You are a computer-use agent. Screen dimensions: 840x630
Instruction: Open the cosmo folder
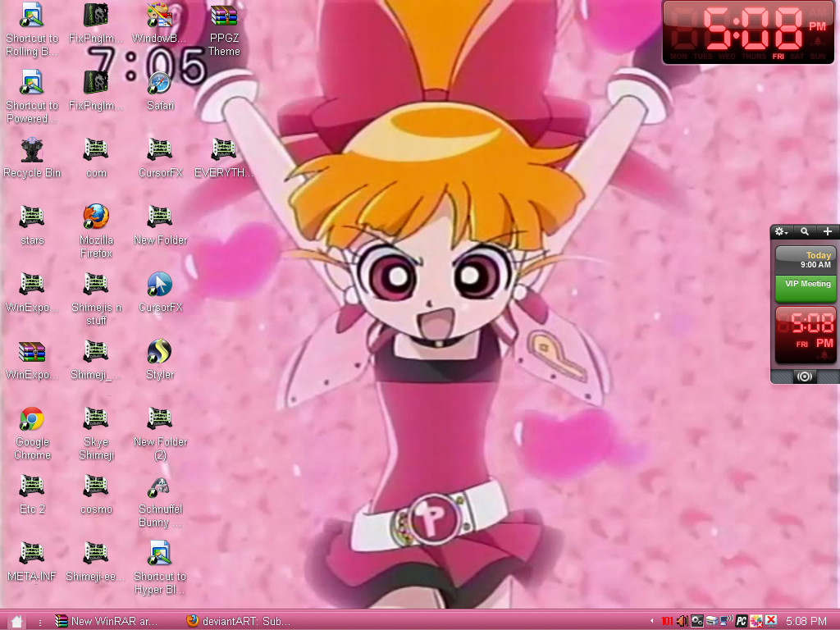96,495
